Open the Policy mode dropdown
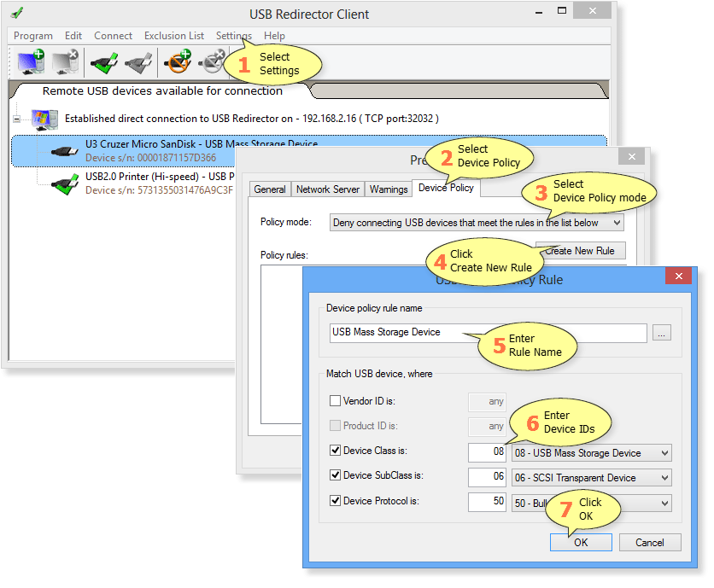 click(477, 223)
